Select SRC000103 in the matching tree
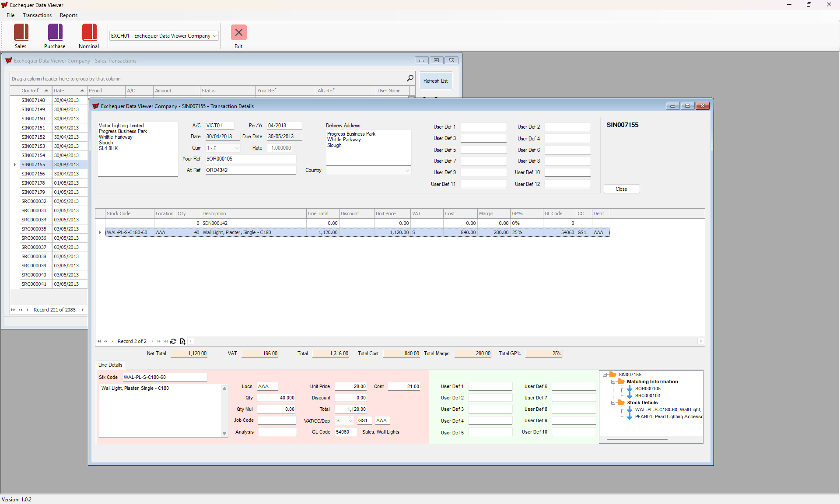840x504 pixels. 648,395
